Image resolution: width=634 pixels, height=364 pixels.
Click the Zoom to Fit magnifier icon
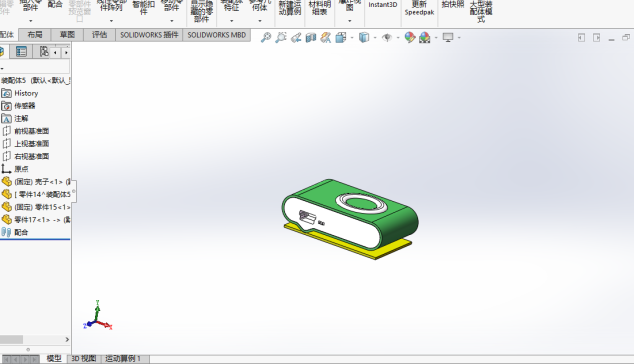point(266,37)
